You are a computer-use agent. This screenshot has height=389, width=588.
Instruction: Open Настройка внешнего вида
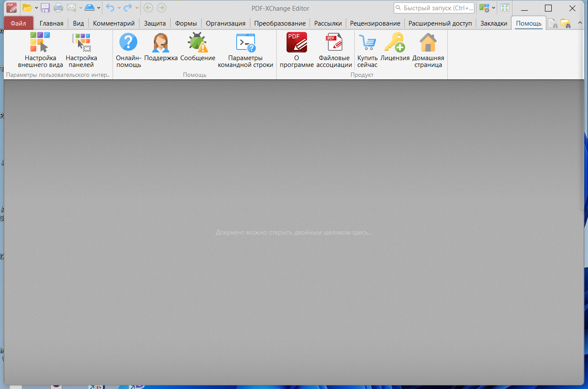coord(41,49)
